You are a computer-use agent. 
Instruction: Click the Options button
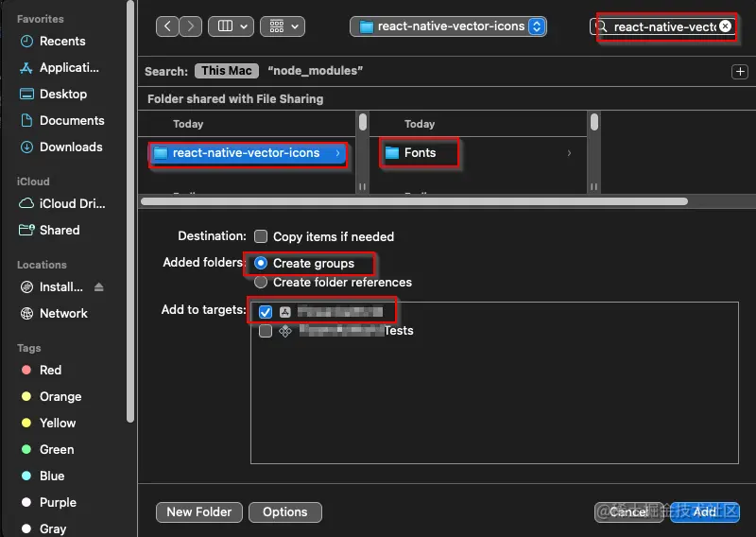285,511
